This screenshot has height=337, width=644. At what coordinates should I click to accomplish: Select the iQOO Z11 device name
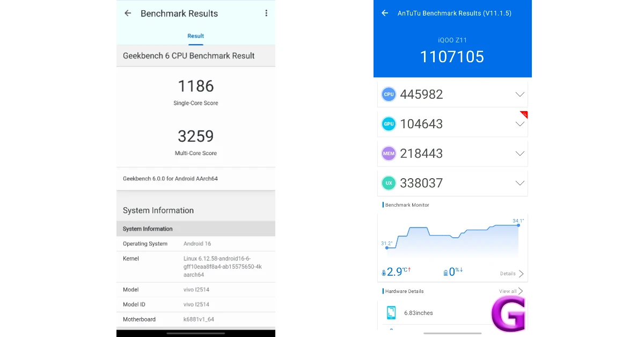[x=452, y=40]
